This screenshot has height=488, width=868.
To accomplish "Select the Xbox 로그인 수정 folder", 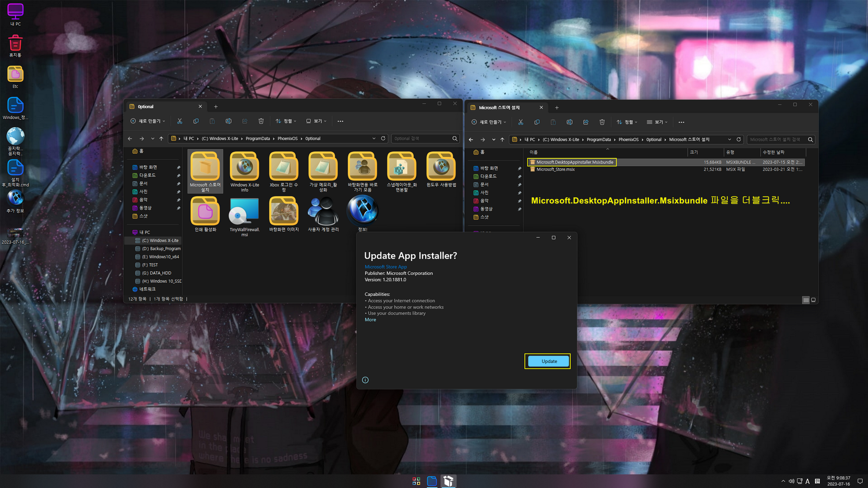I will [x=284, y=172].
